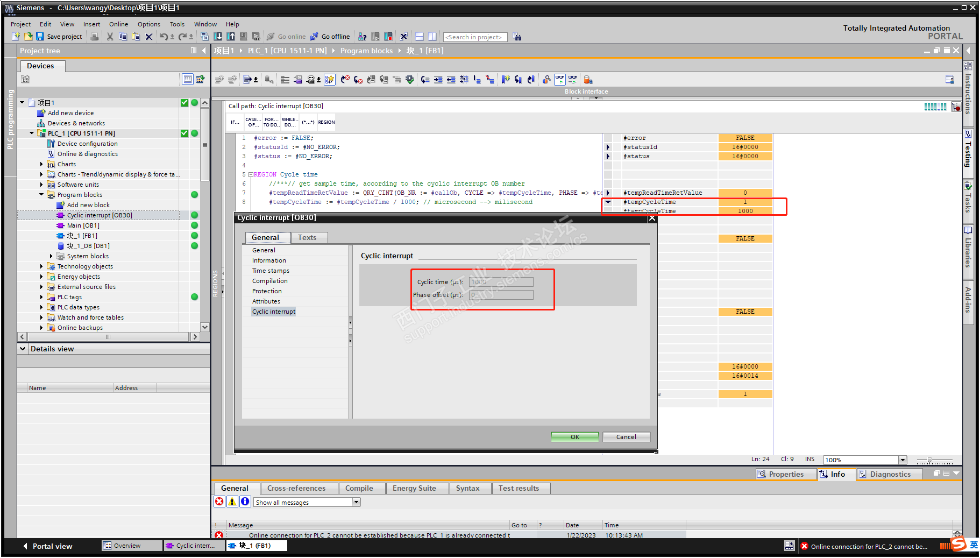Click the Download to device icon
The width and height of the screenshot is (980, 558).
click(217, 37)
